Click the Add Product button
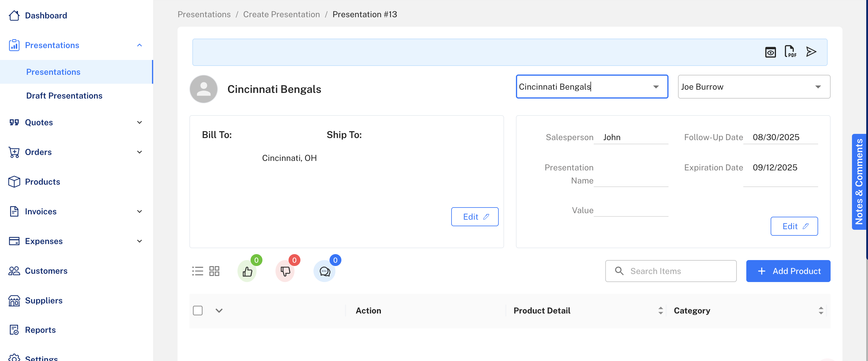Viewport: 868px width, 361px height. click(x=788, y=271)
